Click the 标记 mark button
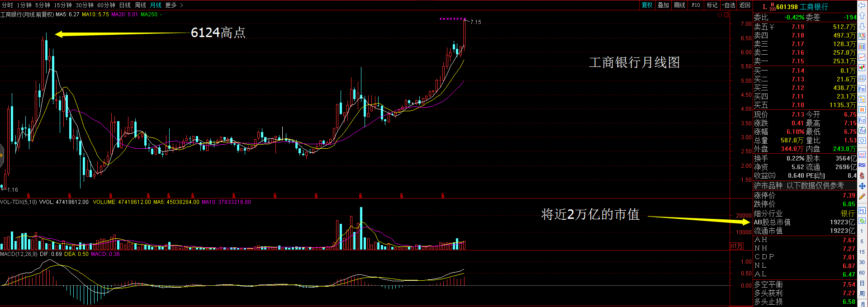868x307 pixels. tap(712, 5)
